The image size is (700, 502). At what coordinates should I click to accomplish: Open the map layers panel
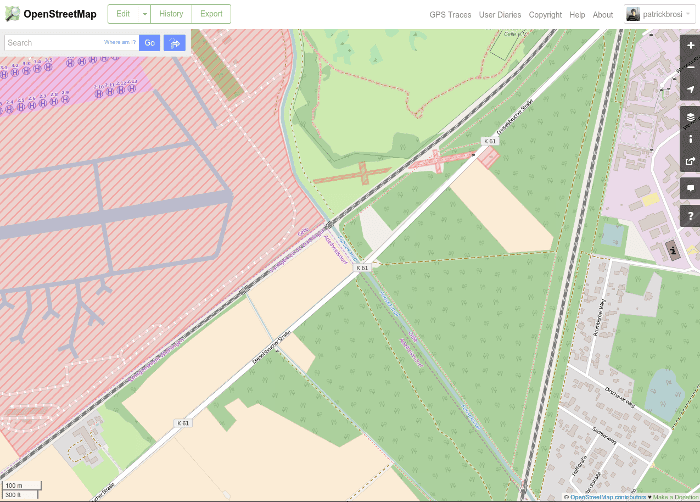point(690,117)
